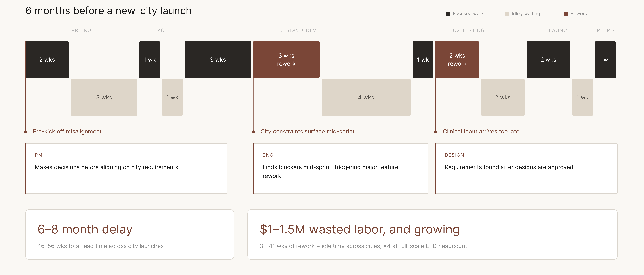Click the brown "3 wks rework" block
The image size is (644, 275).
286,60
